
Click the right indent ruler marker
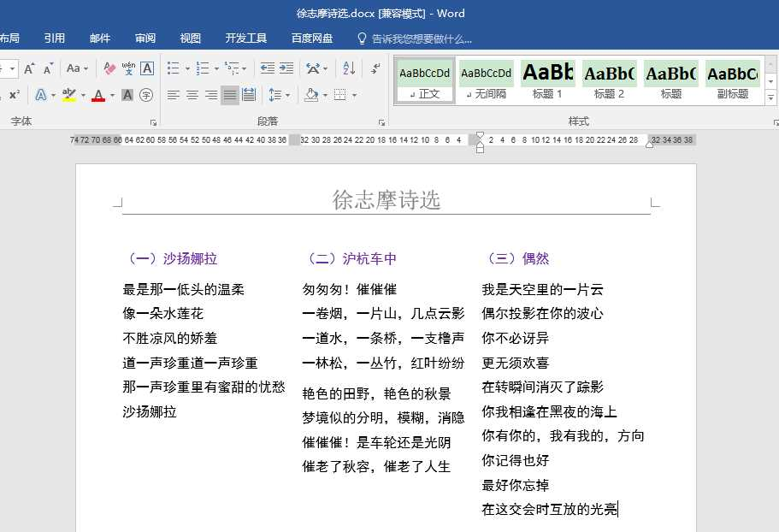pyautogui.click(x=649, y=144)
